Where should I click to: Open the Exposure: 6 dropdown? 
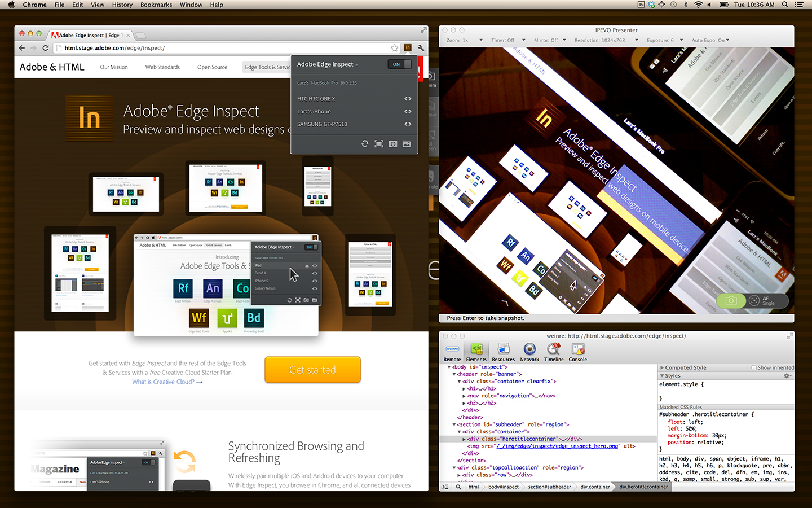(x=665, y=40)
